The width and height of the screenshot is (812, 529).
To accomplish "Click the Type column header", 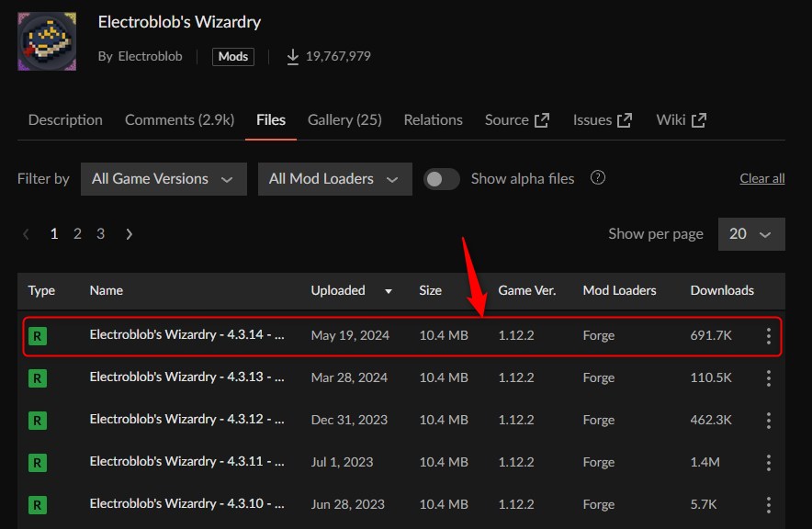I will click(41, 290).
